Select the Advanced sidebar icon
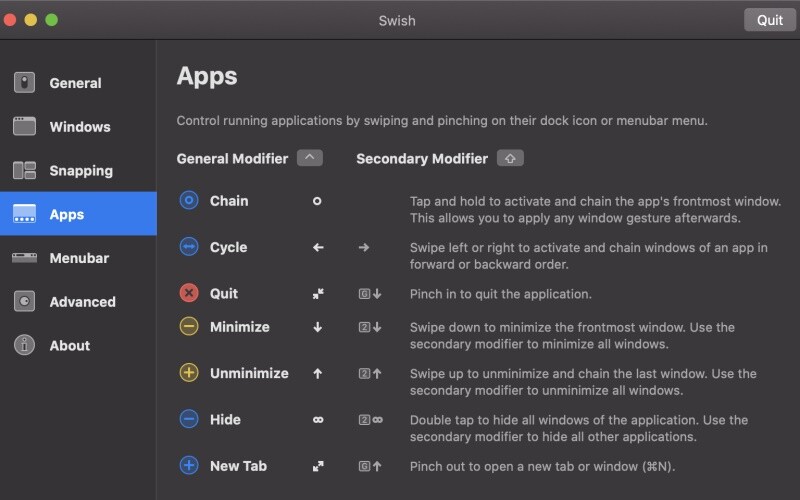800x500 pixels. [x=24, y=302]
